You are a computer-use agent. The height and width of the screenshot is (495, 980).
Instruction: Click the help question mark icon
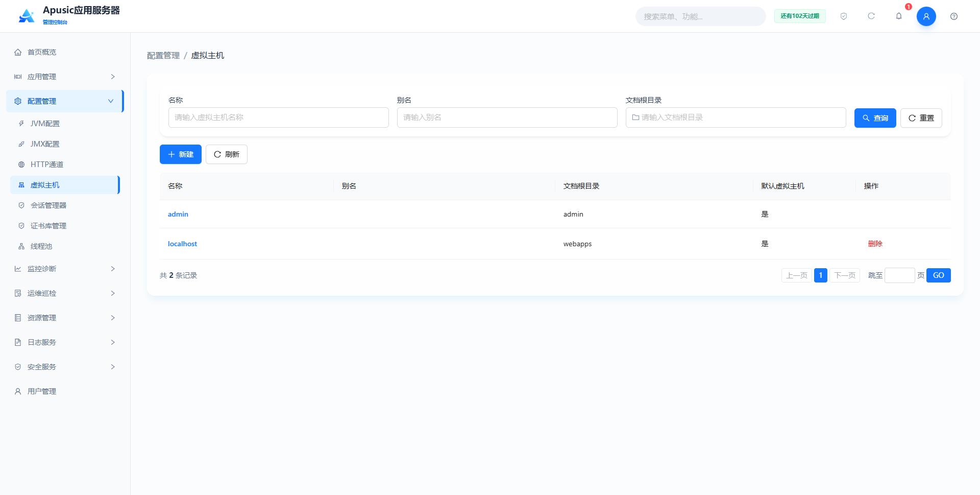pyautogui.click(x=954, y=16)
